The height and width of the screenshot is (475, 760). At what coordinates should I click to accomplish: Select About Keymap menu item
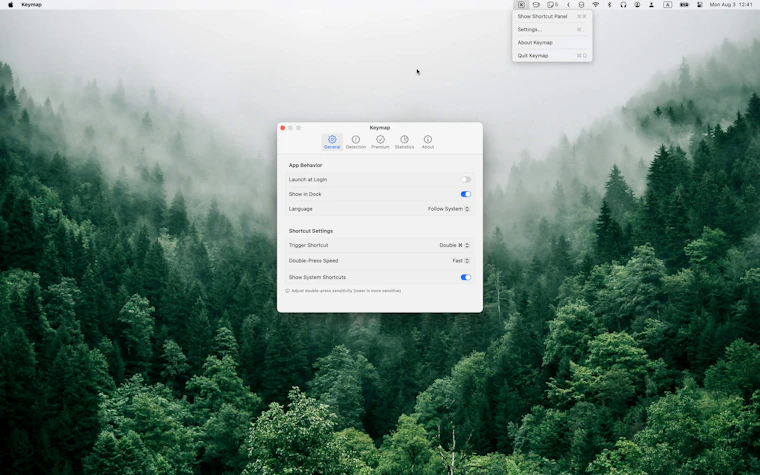click(552, 43)
